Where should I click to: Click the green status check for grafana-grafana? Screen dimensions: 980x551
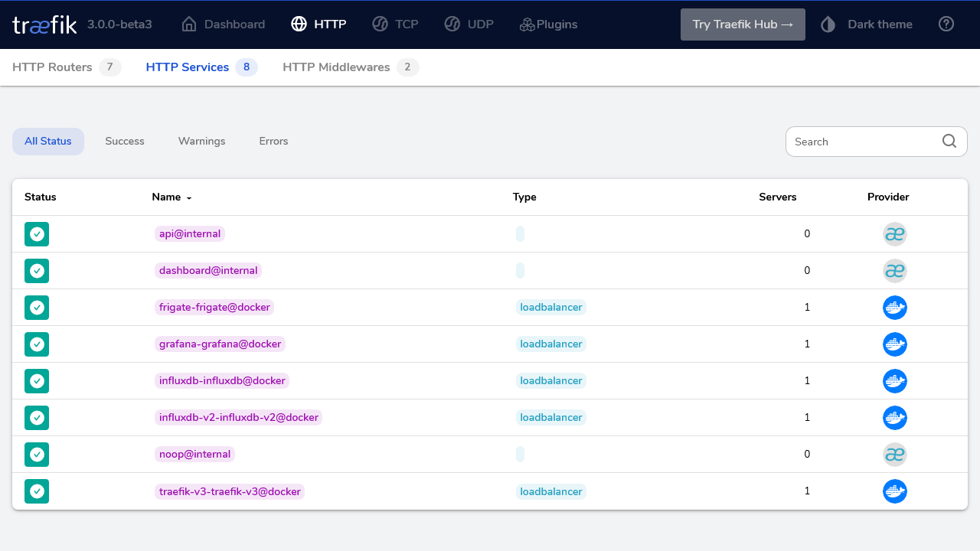point(37,344)
